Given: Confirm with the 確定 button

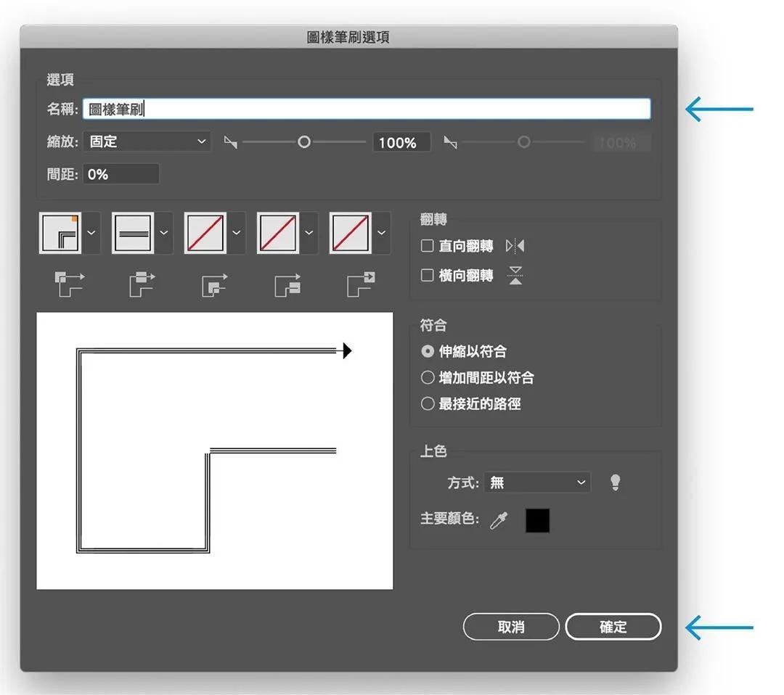Looking at the screenshot, I should click(613, 627).
